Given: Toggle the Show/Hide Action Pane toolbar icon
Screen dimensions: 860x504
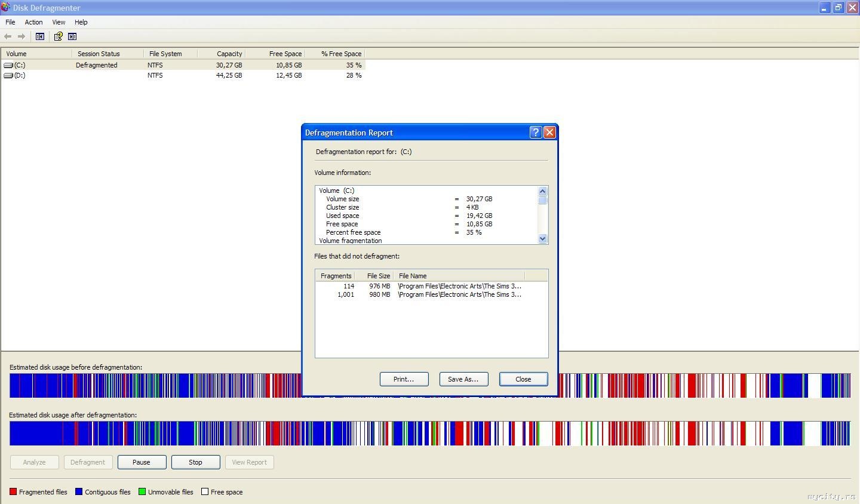Looking at the screenshot, I should tap(72, 36).
